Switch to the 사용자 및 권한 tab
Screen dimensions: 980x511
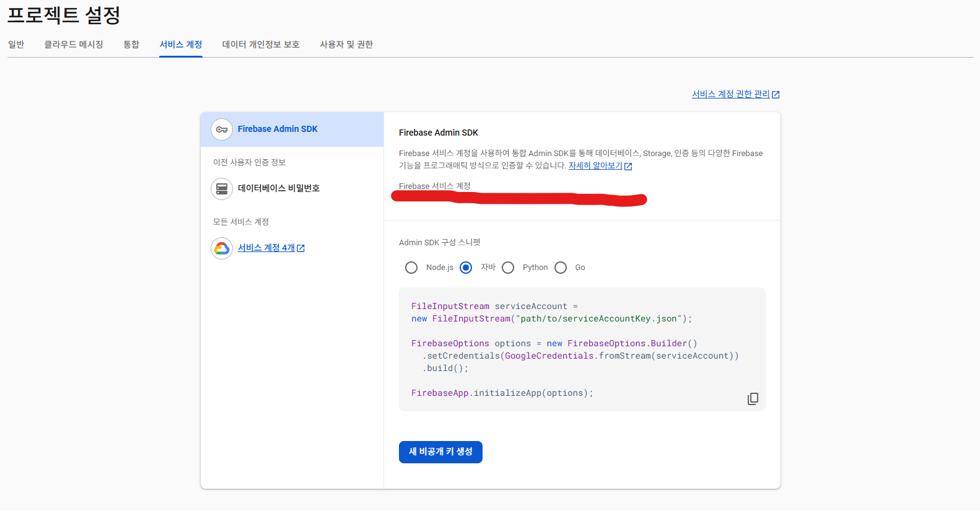[x=346, y=45]
